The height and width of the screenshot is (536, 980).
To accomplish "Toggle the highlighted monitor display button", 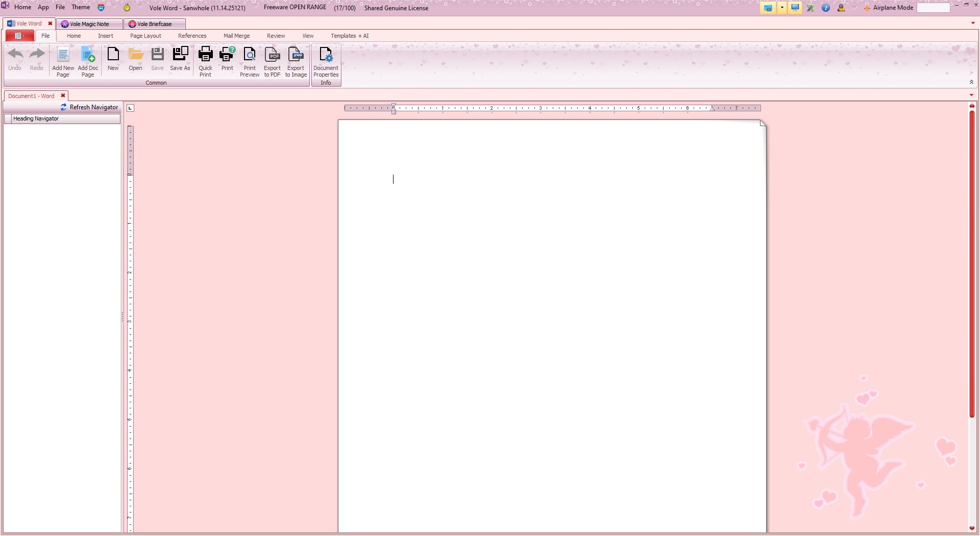I will pos(795,8).
